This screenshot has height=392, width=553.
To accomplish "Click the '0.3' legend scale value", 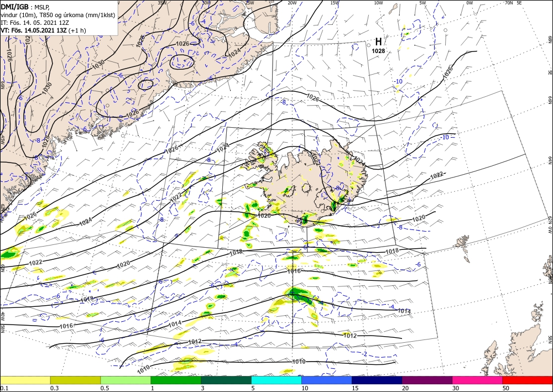I will point(54,388).
